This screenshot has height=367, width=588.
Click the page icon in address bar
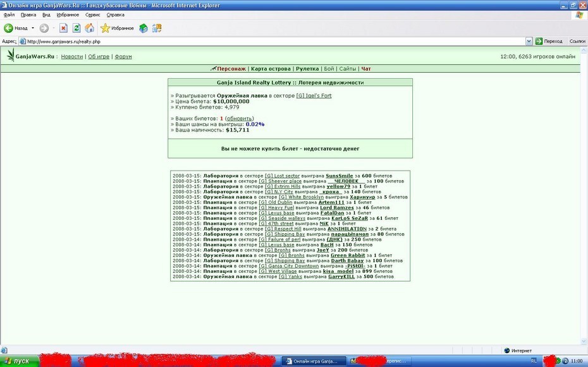(x=23, y=41)
